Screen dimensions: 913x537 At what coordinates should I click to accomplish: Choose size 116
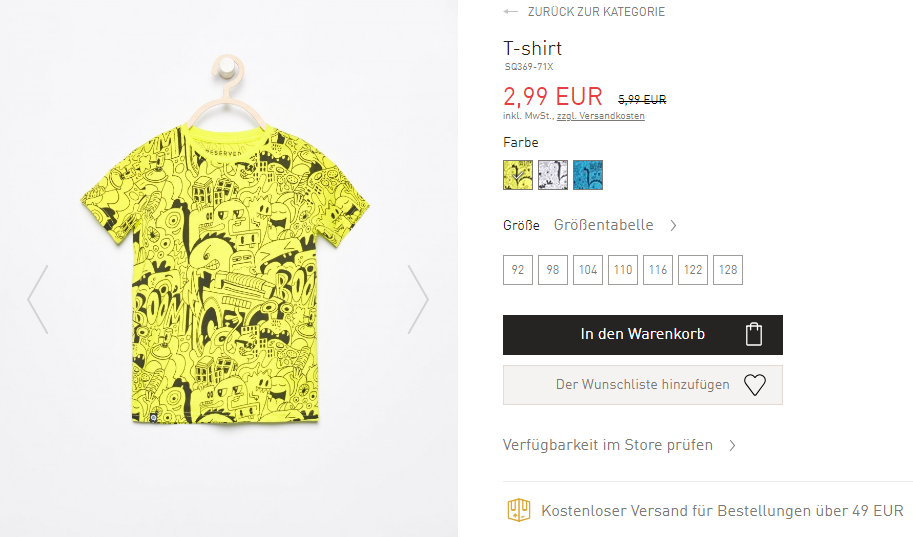pyautogui.click(x=657, y=270)
